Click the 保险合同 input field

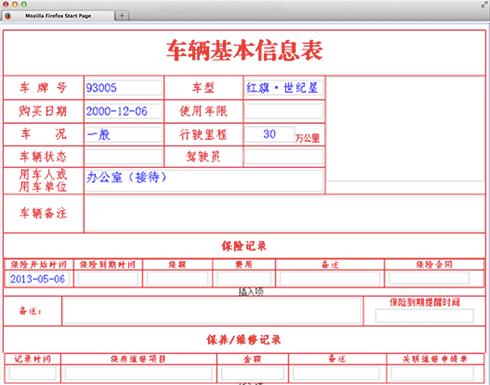coord(429,278)
